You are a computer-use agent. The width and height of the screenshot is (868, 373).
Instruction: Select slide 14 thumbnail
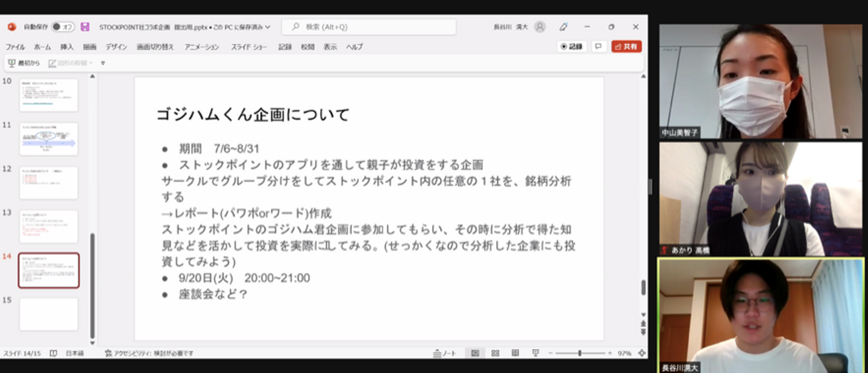coord(49,270)
